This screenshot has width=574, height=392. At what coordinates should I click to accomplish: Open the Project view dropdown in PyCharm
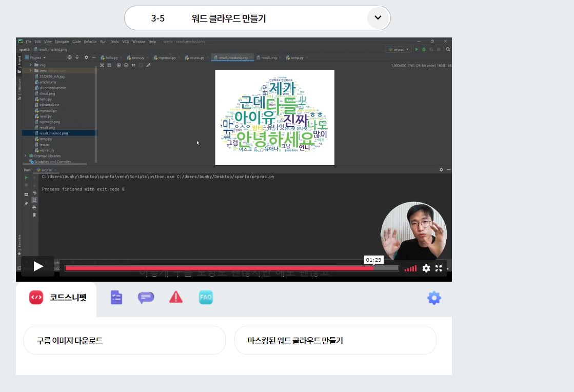(35, 57)
